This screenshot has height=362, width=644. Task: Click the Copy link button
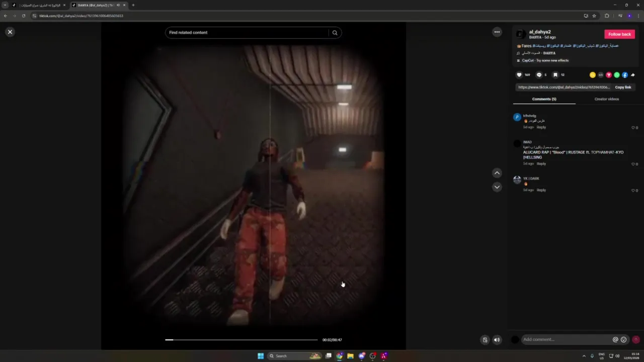623,87
